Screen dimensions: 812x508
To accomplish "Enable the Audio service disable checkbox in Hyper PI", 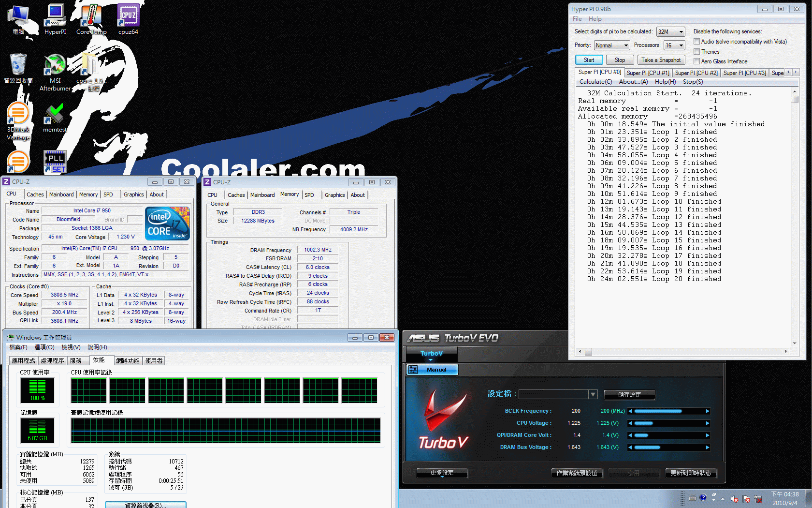I will [x=696, y=42].
